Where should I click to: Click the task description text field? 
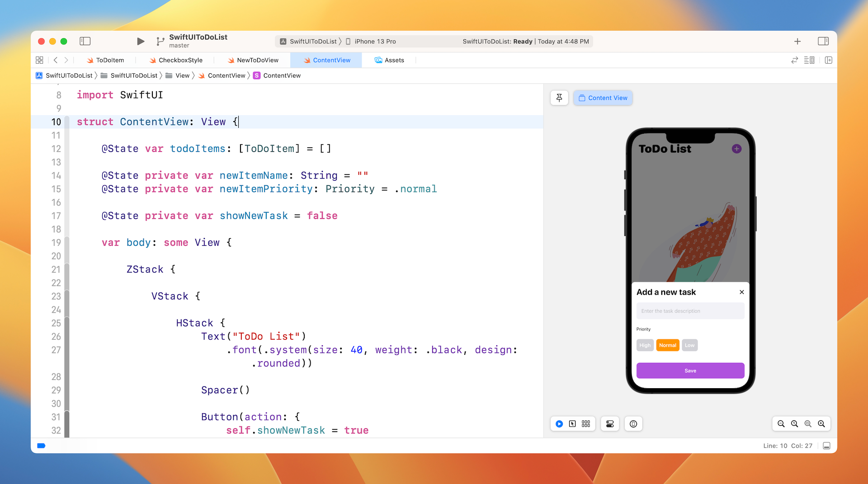[x=690, y=311]
